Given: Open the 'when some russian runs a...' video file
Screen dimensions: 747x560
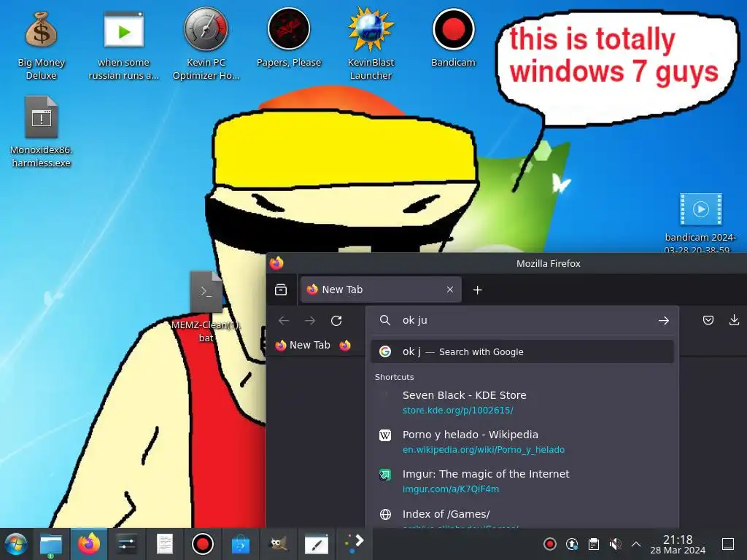Looking at the screenshot, I should pyautogui.click(x=123, y=45).
